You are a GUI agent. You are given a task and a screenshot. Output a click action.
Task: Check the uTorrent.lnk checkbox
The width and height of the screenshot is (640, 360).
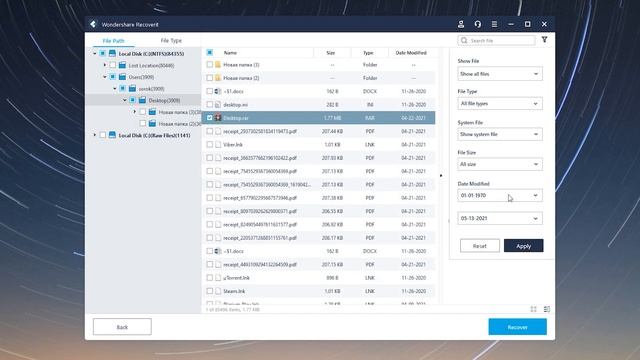tap(209, 278)
